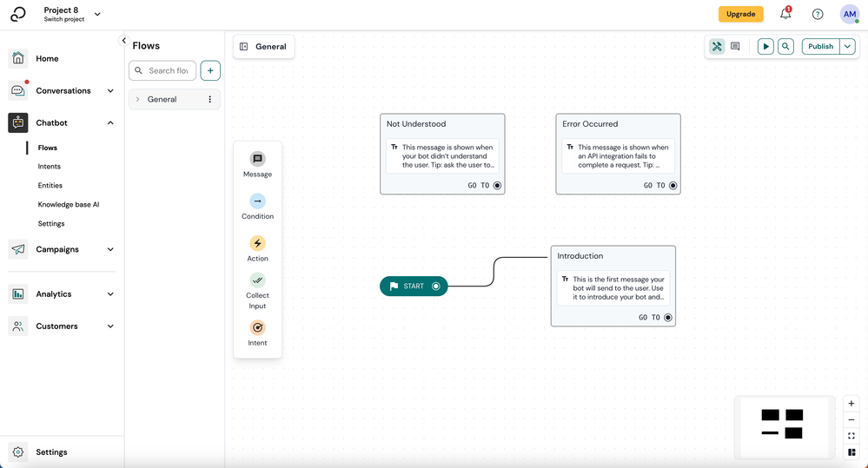This screenshot has height=468, width=868.
Task: Choose the Action lightning icon
Action: pos(257,243)
